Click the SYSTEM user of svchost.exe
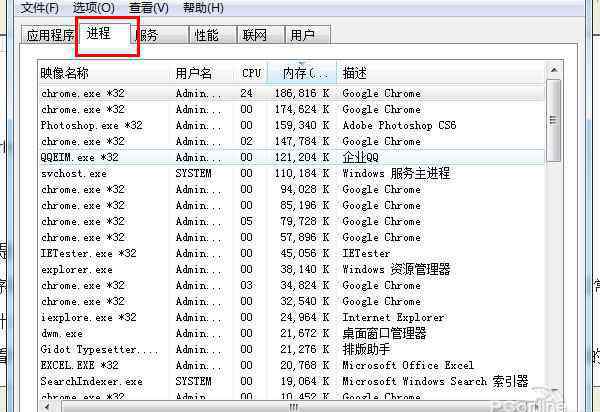 pyautogui.click(x=193, y=173)
